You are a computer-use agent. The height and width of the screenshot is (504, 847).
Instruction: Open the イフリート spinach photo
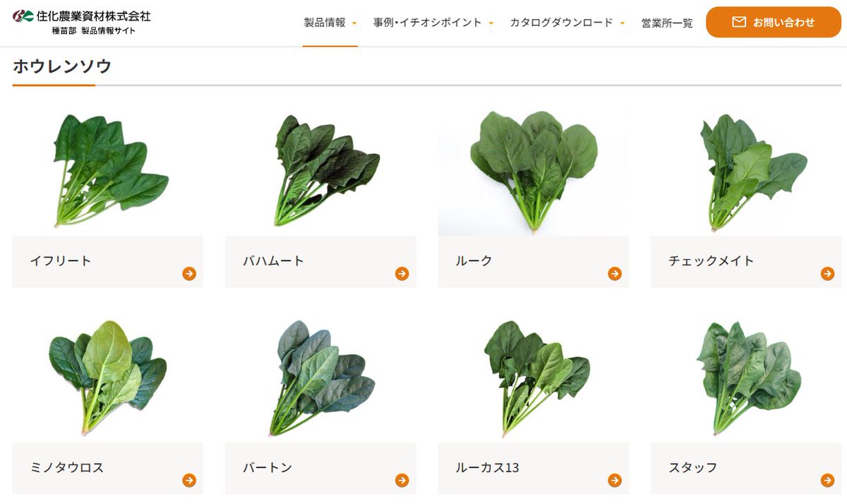108,170
